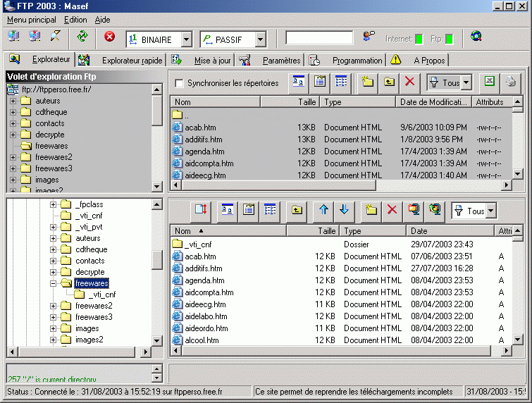This screenshot has height=403, width=532.
Task: Enable Synchroniser les répertoires checkbox
Action: (x=179, y=83)
